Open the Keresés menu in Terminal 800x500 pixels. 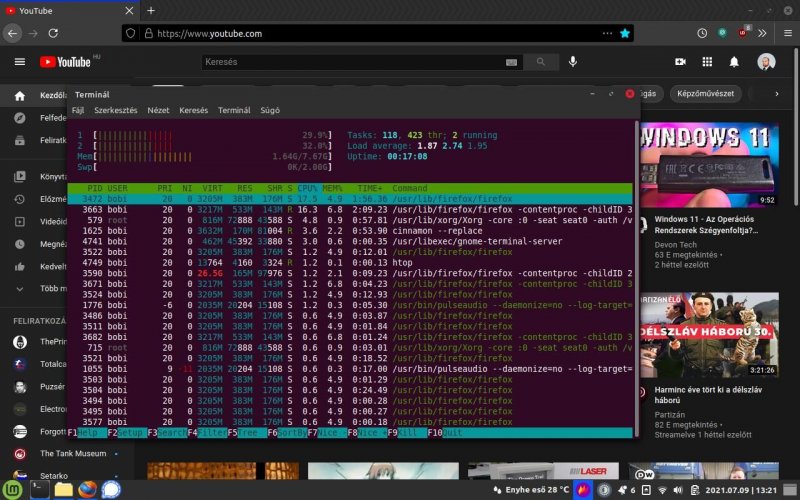tap(193, 110)
